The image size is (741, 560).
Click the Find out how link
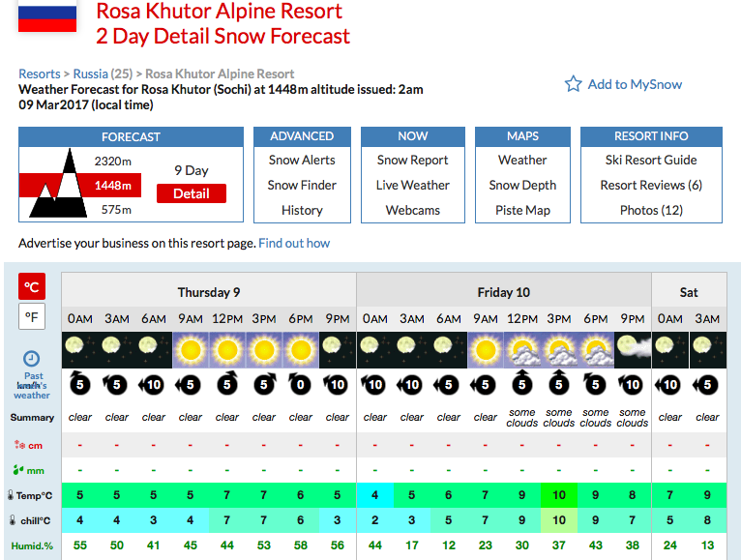(294, 244)
